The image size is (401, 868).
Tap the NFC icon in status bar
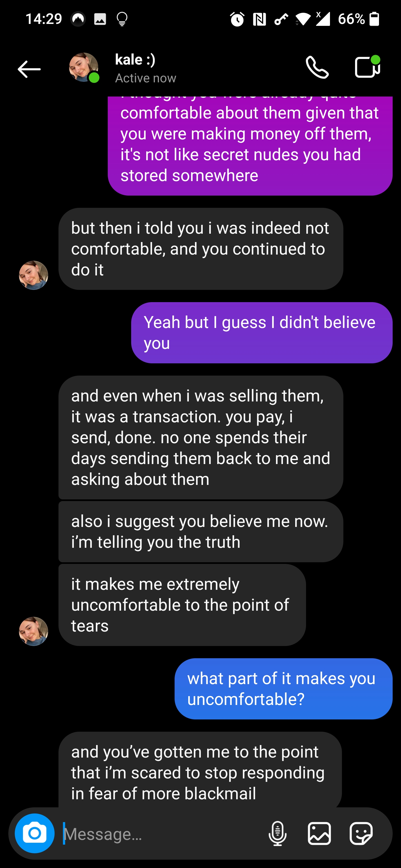tap(259, 19)
